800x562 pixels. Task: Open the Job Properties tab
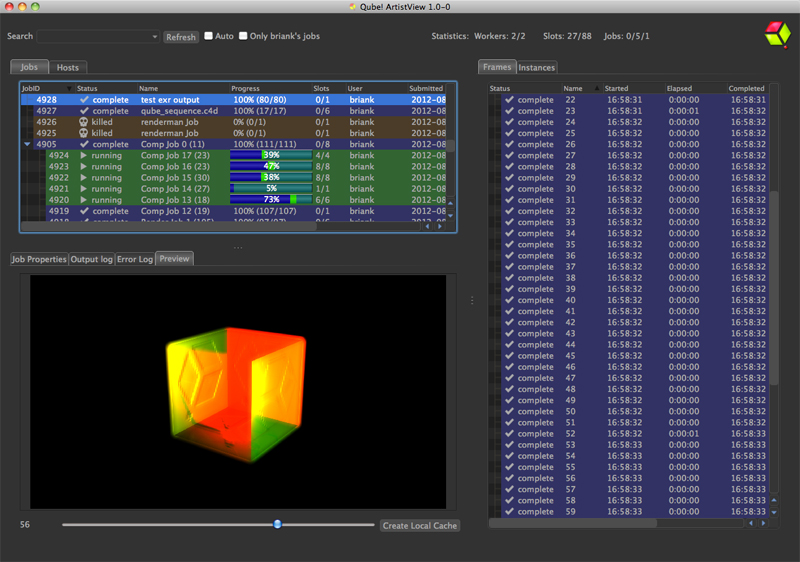(39, 259)
